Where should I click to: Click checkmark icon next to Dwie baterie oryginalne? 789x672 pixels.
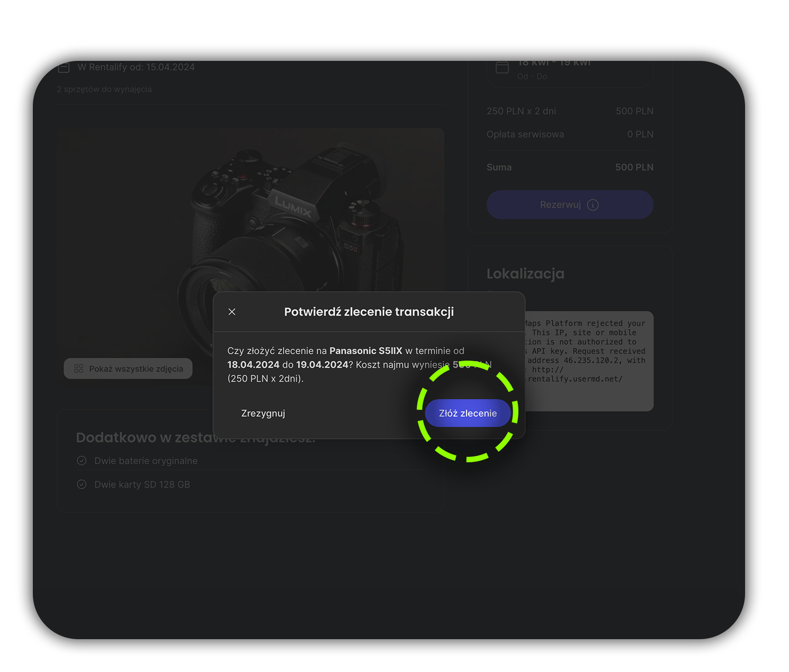[82, 461]
